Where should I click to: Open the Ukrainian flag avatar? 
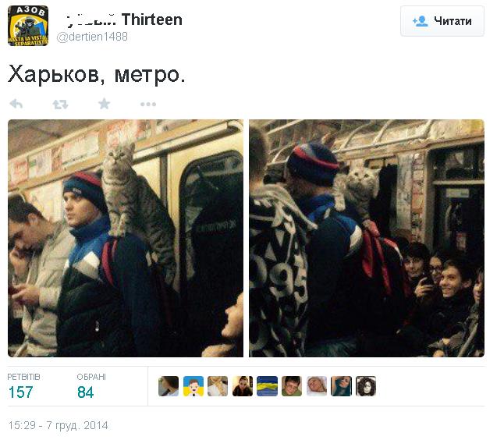[267, 386]
